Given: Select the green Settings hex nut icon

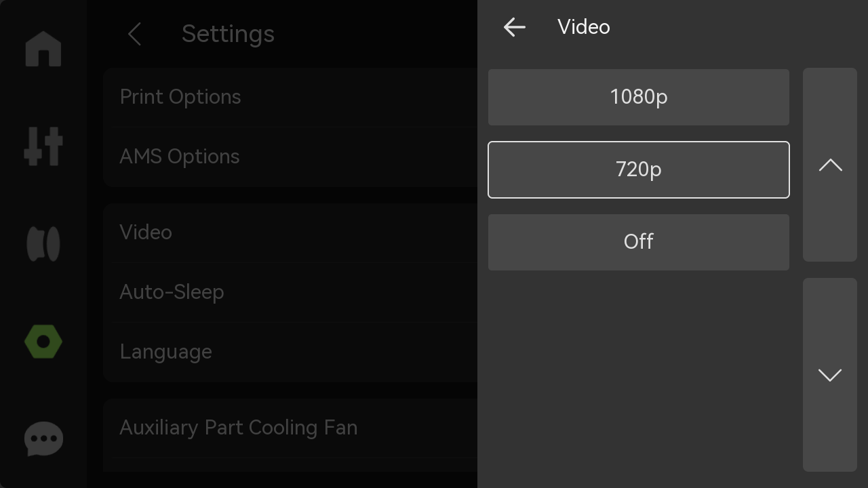Looking at the screenshot, I should pyautogui.click(x=43, y=342).
